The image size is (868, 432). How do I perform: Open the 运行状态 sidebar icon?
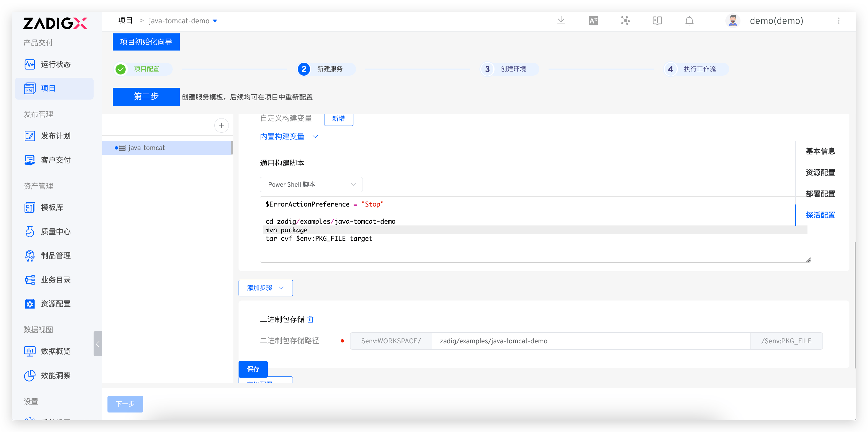(x=30, y=64)
